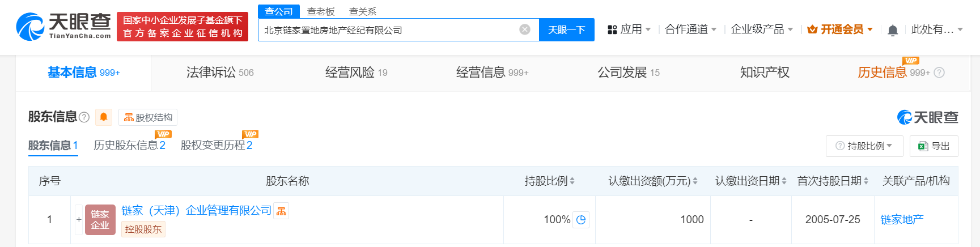Sort by 持股比例 column header
Screen dimensions: 980x247
(549, 181)
